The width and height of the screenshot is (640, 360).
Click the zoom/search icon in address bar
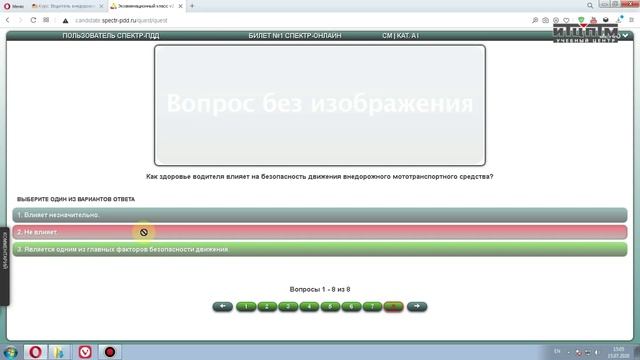tap(535, 20)
